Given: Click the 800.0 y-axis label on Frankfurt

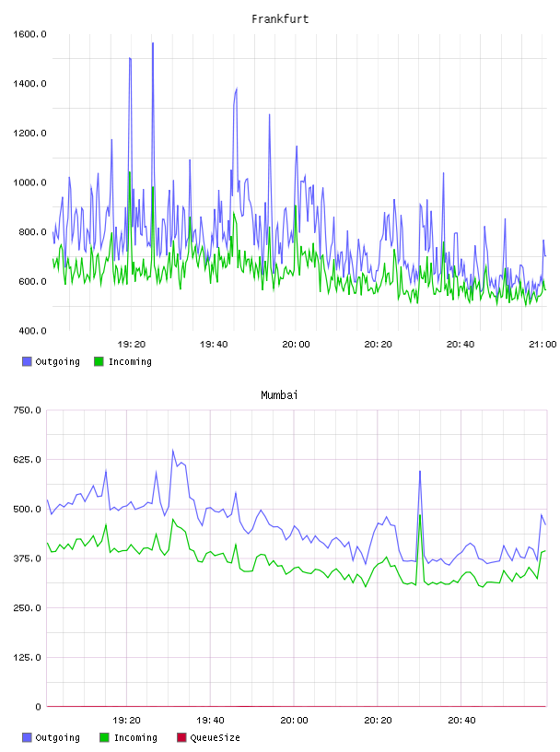Looking at the screenshot, I should [x=32, y=231].
